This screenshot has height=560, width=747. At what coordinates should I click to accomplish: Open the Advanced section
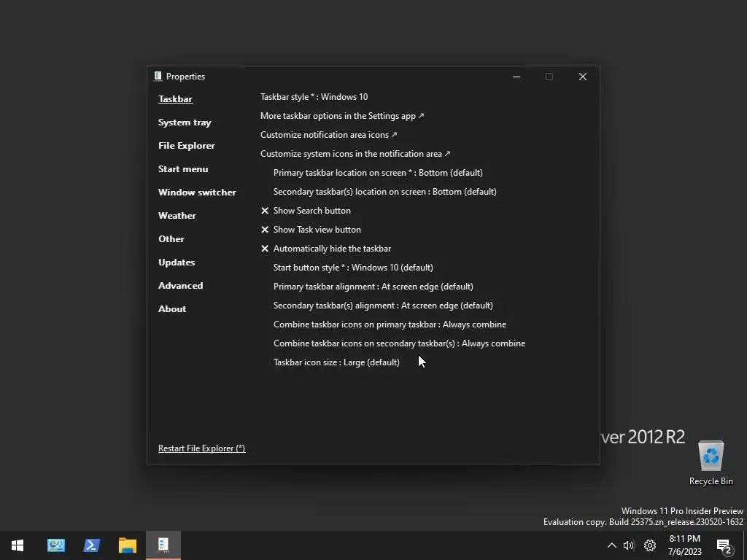click(181, 286)
